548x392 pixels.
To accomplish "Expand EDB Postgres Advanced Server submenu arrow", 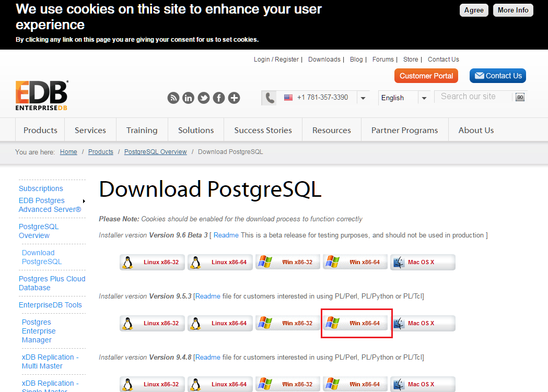I will pos(84,201).
